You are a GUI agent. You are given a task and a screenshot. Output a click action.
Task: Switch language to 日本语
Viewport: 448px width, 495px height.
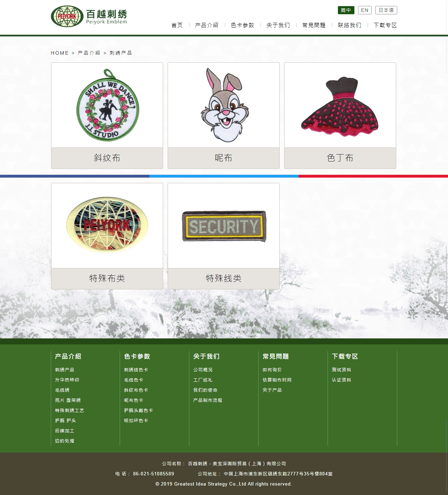tap(386, 10)
